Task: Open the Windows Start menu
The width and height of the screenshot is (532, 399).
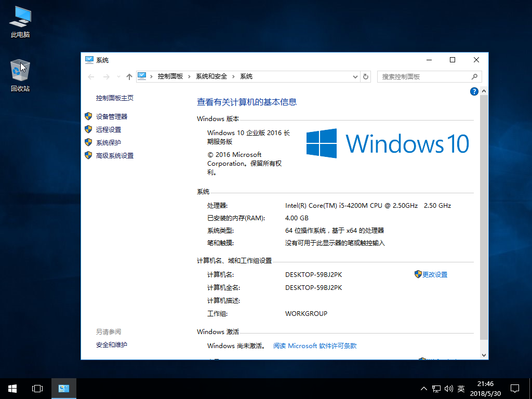Action: 12,388
